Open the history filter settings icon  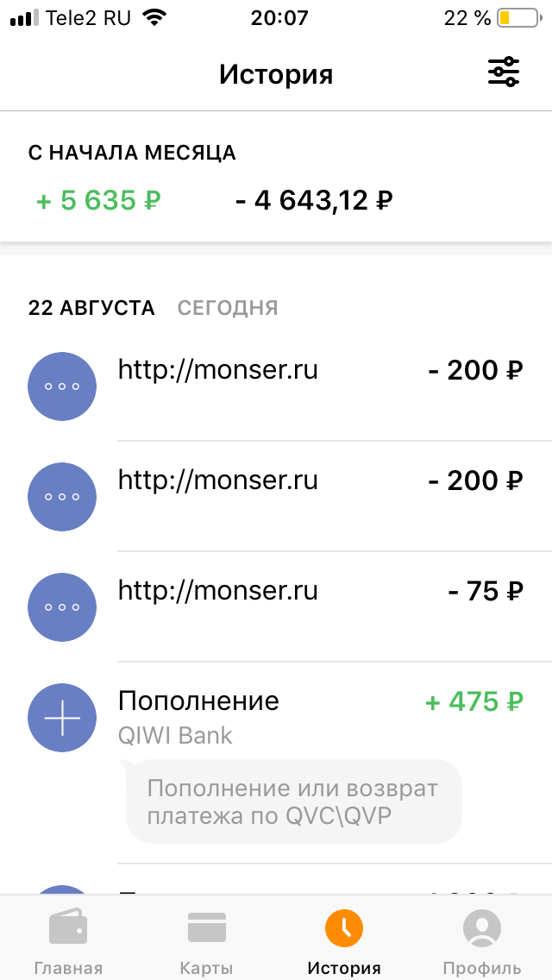(504, 72)
